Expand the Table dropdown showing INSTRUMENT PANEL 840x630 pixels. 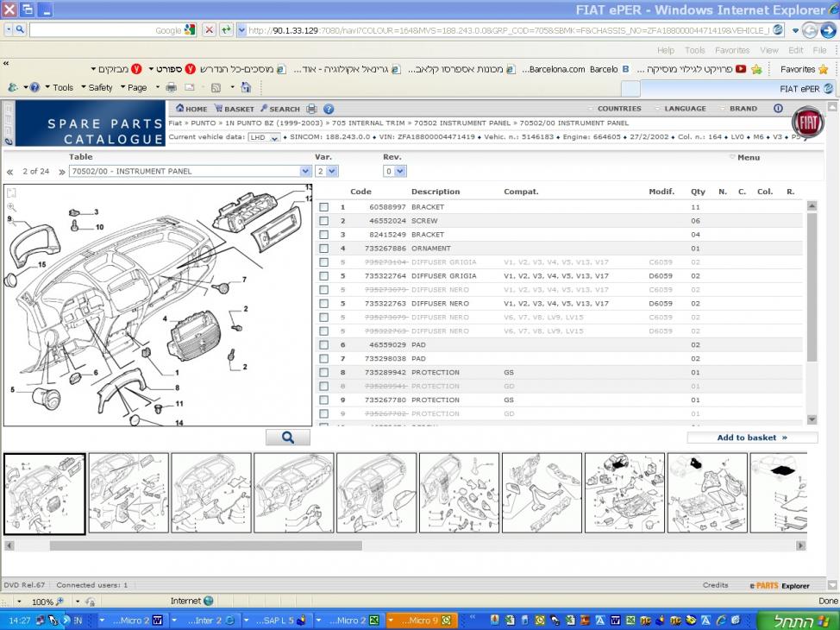[305, 172]
